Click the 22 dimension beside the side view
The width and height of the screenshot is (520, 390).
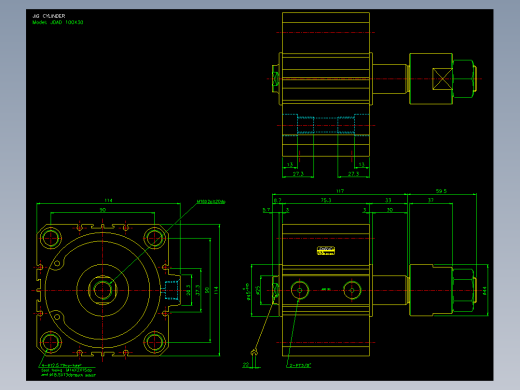click(246, 365)
